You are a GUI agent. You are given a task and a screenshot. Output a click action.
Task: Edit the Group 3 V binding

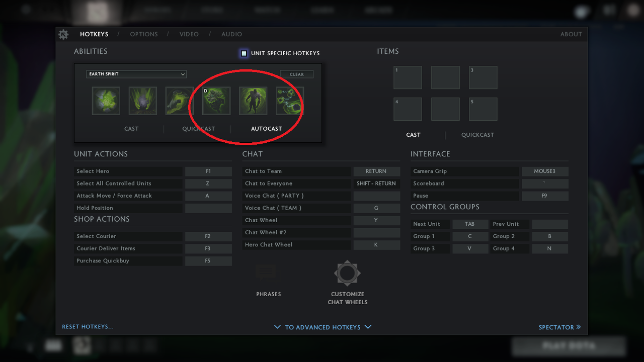coord(470,248)
